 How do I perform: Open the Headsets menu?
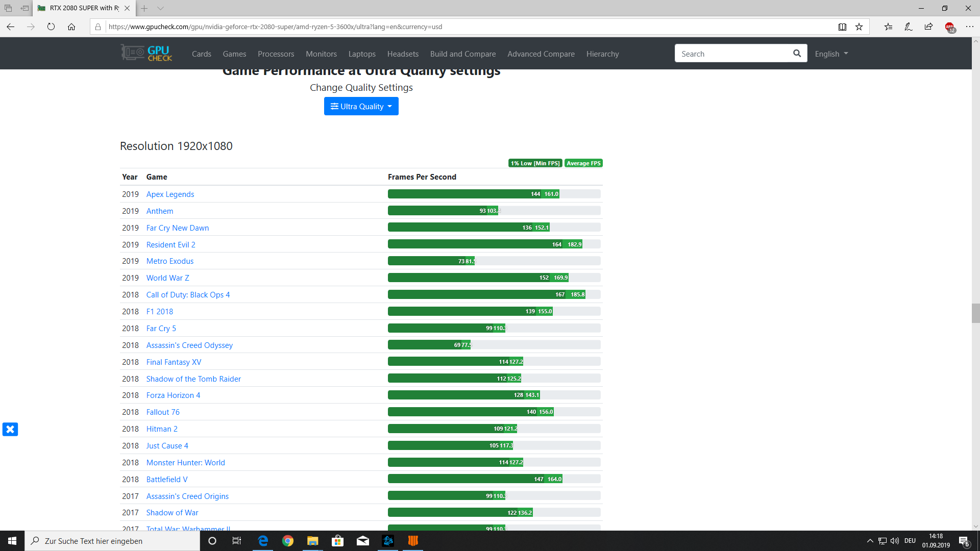pos(403,54)
